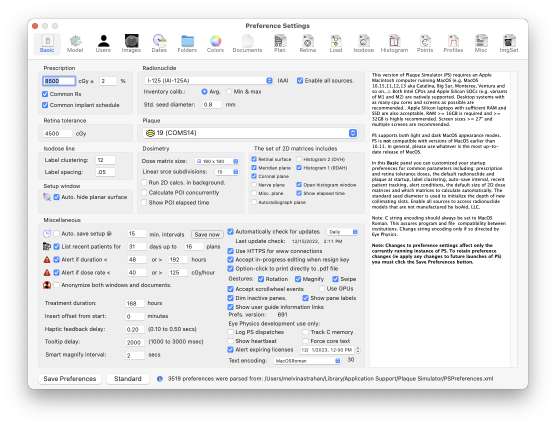The height and width of the screenshot is (426, 556).
Task: Open the Plaque 19 (COMS14) dropdown
Action: pyautogui.click(x=250, y=133)
